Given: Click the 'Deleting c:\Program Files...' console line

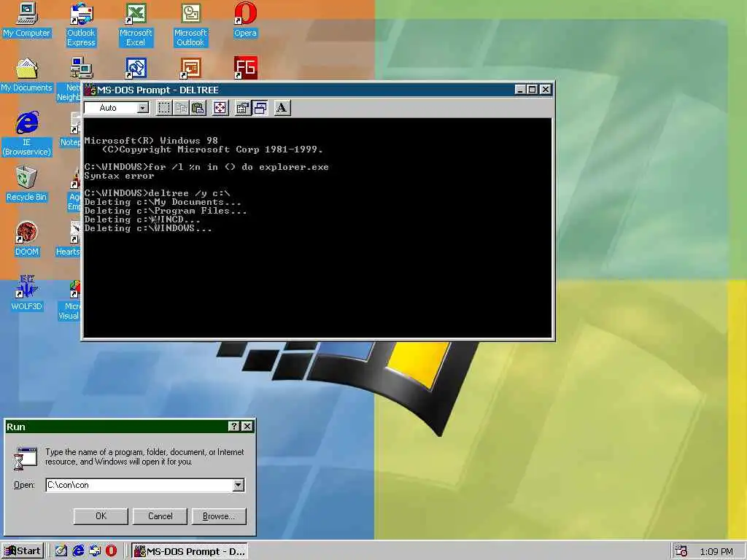Looking at the screenshot, I should [x=166, y=211].
